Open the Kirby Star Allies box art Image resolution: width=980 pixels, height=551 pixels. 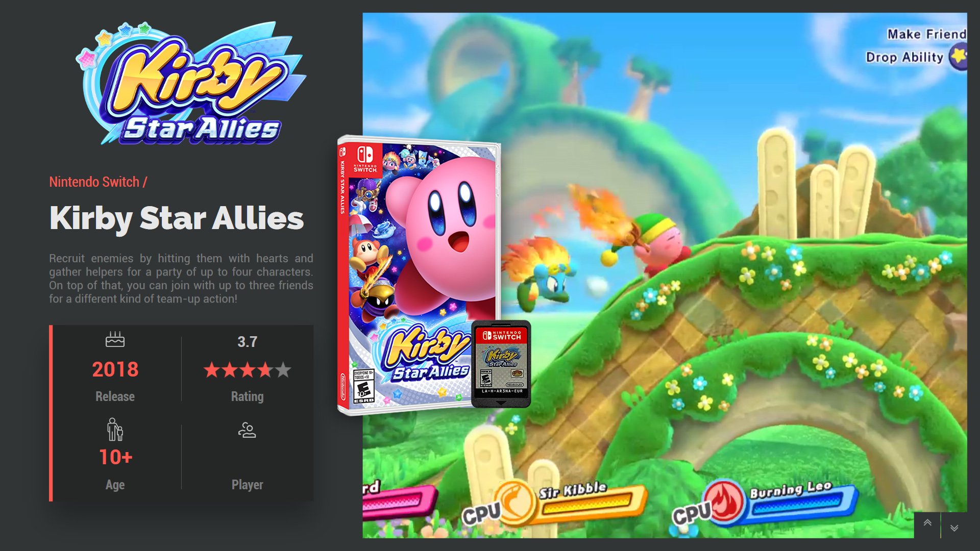419,275
